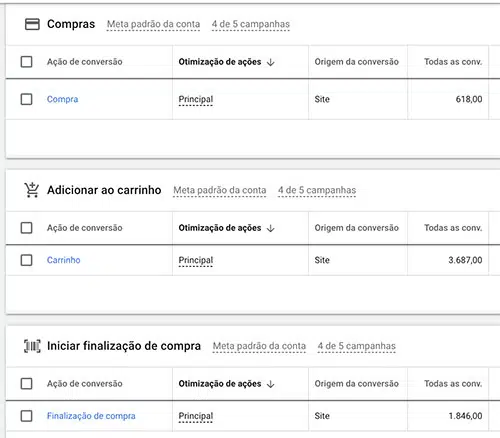
Task: Open the Compra conversion action link
Action: (x=62, y=99)
